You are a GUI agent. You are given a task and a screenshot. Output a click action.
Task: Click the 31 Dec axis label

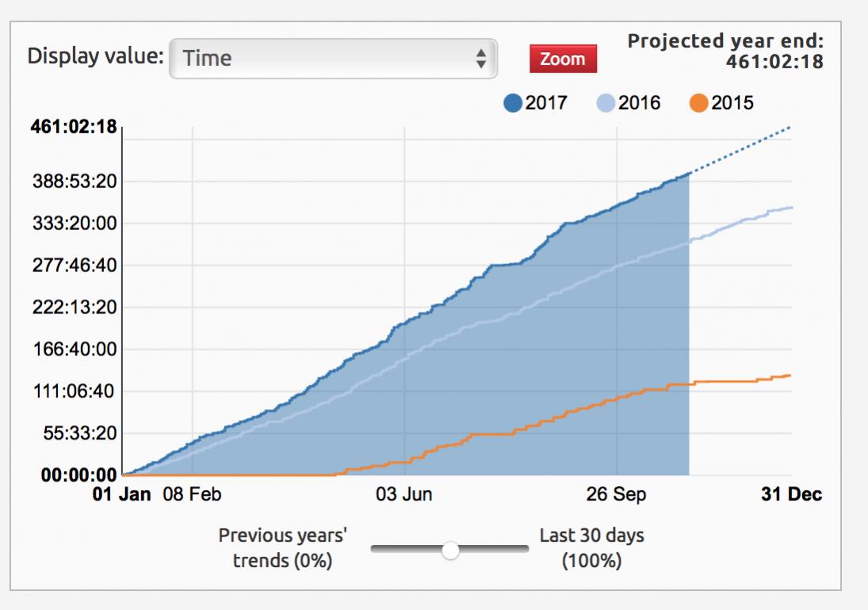pyautogui.click(x=791, y=495)
